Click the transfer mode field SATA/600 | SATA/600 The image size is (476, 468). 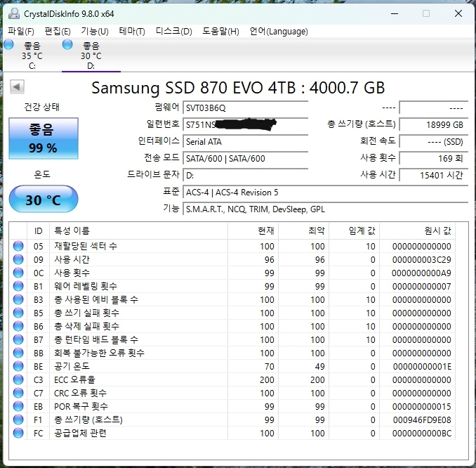[245, 158]
